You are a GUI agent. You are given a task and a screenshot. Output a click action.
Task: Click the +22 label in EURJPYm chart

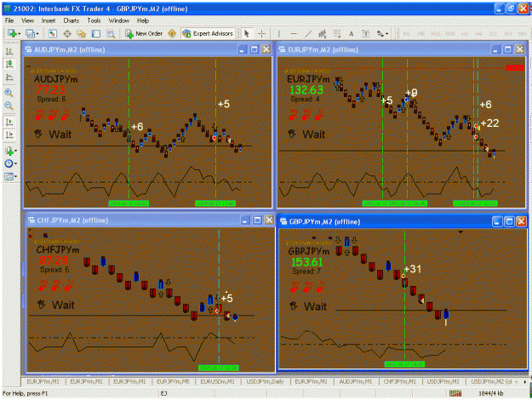point(490,123)
